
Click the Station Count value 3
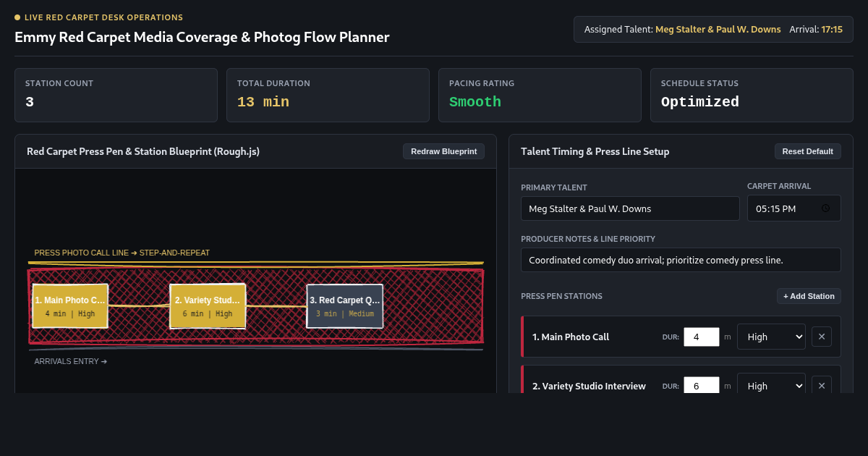pos(30,102)
